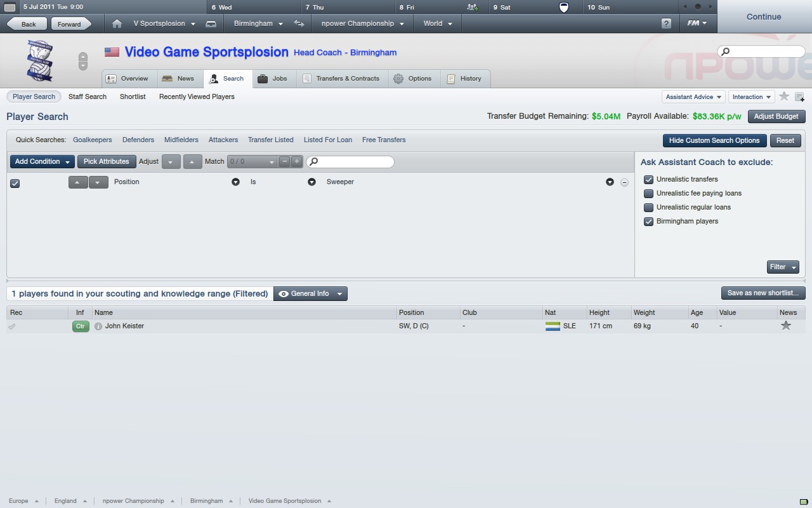Image resolution: width=812 pixels, height=508 pixels.
Task: Reset the search conditions
Action: click(x=785, y=141)
